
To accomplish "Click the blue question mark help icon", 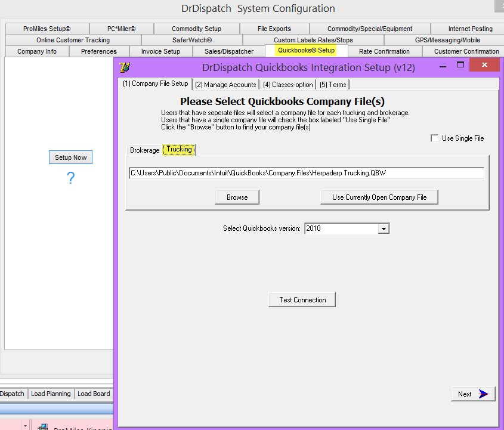I will [x=71, y=178].
